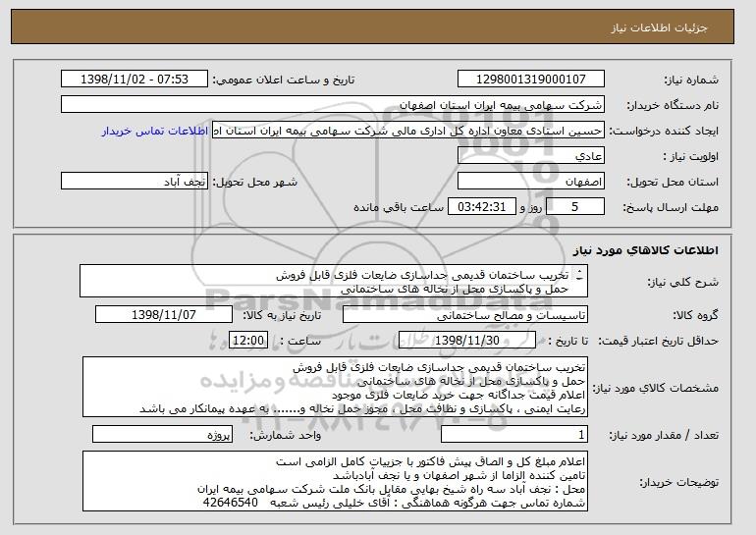Screen dimensions: 756x535
Task: Click the label ایجاد کننده درخواست
Action: (x=664, y=131)
